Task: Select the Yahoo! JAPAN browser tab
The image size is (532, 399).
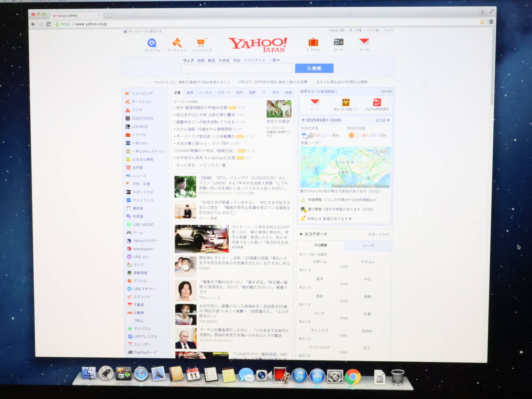Action: click(x=76, y=16)
